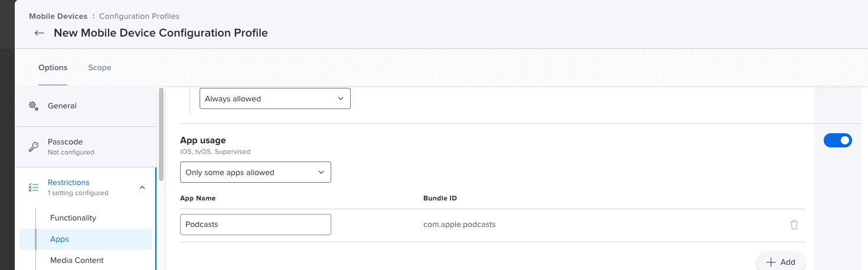Go back using the left arrow icon
The image size is (868, 270).
point(40,33)
